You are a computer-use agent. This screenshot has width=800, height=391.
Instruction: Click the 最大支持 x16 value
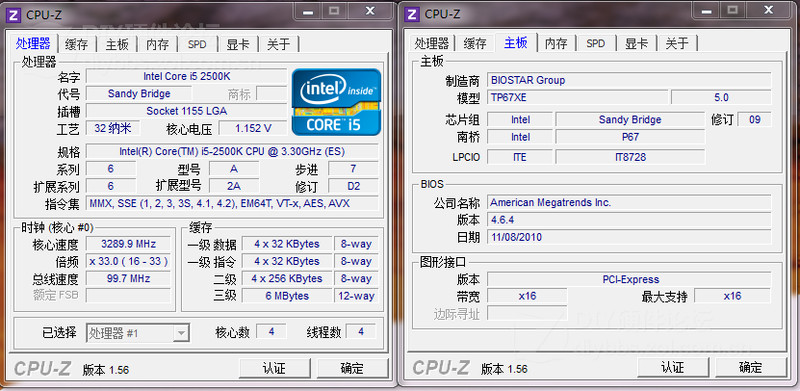732,297
